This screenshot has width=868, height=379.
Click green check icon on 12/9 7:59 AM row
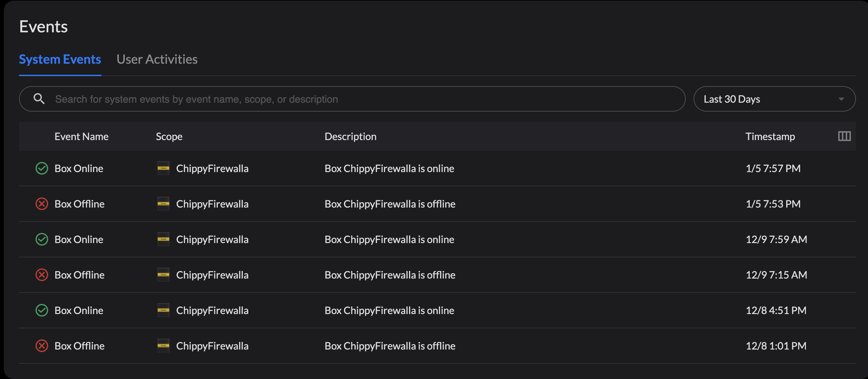point(42,239)
